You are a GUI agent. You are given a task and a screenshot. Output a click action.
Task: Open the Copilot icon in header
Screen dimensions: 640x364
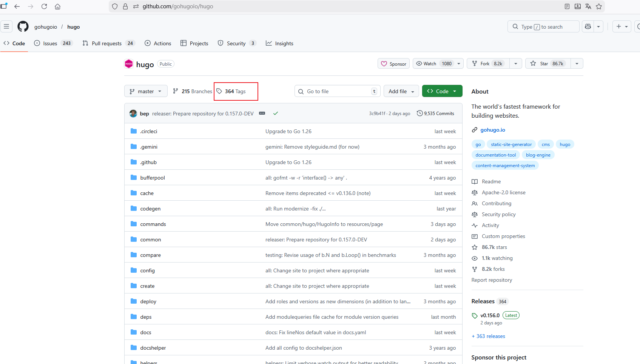(x=588, y=26)
